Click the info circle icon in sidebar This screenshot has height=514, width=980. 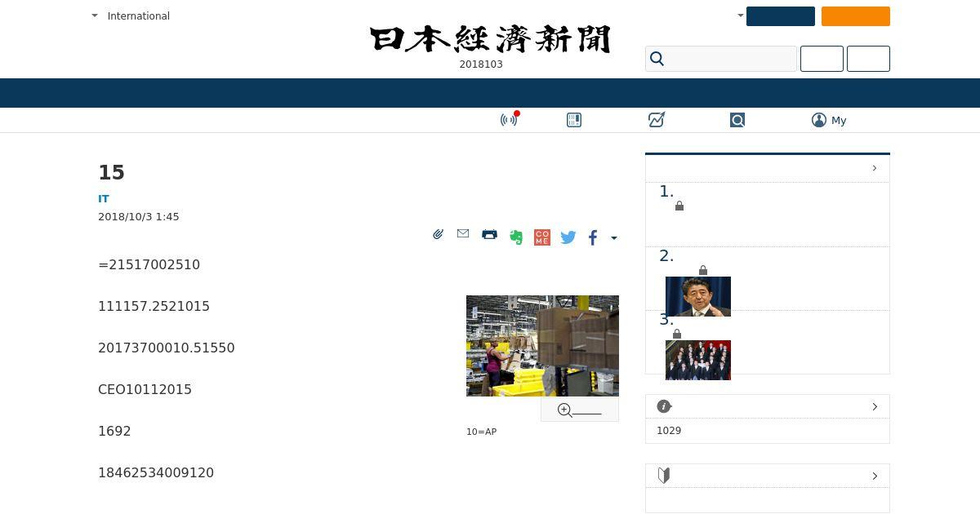tap(664, 406)
